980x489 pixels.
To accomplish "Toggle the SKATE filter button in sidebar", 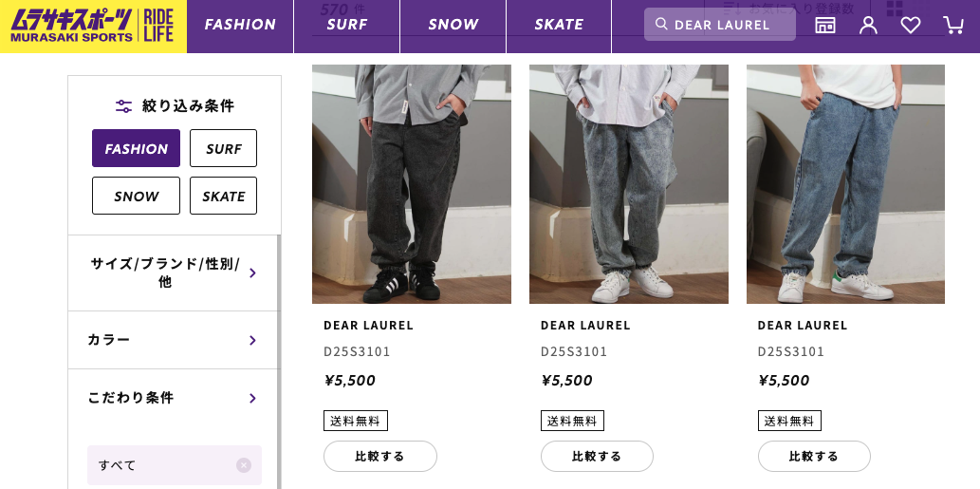I will (223, 196).
